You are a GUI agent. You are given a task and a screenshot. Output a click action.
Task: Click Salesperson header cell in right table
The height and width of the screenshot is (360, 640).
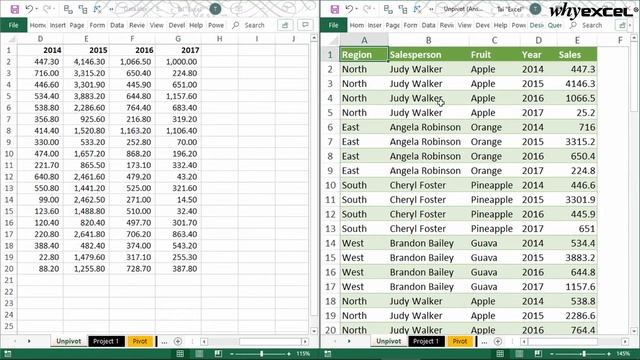pos(428,55)
